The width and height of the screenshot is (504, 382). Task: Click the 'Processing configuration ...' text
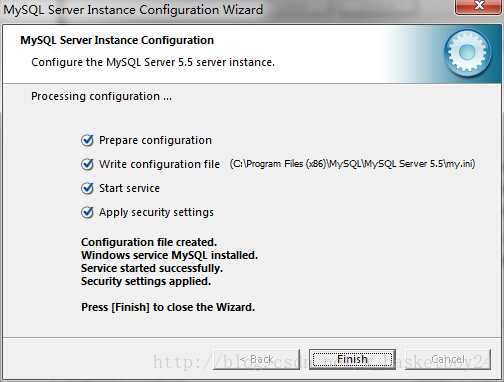click(101, 96)
